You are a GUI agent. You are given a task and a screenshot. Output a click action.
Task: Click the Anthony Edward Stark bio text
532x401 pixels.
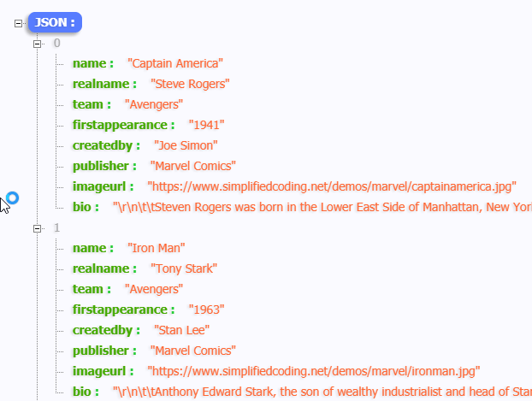pyautogui.click(x=322, y=392)
